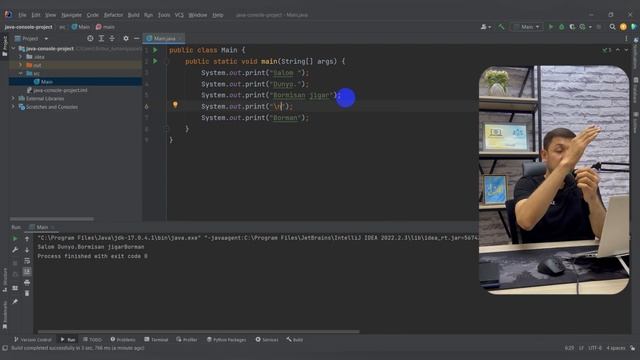The width and height of the screenshot is (640, 360).
Task: Click the pin tab icon in Run panel
Action: [15, 302]
